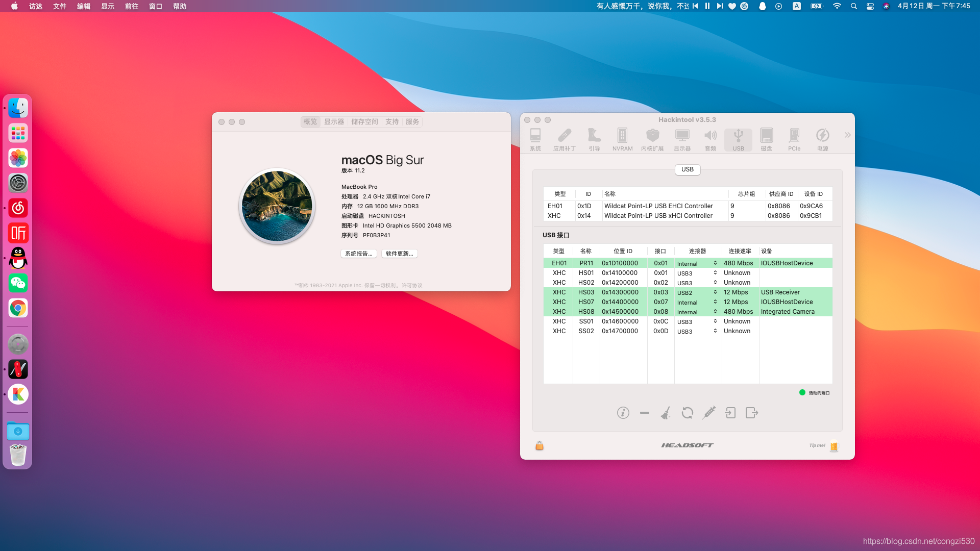Open WeChat from the Dock
The height and width of the screenshot is (551, 980).
click(x=18, y=283)
